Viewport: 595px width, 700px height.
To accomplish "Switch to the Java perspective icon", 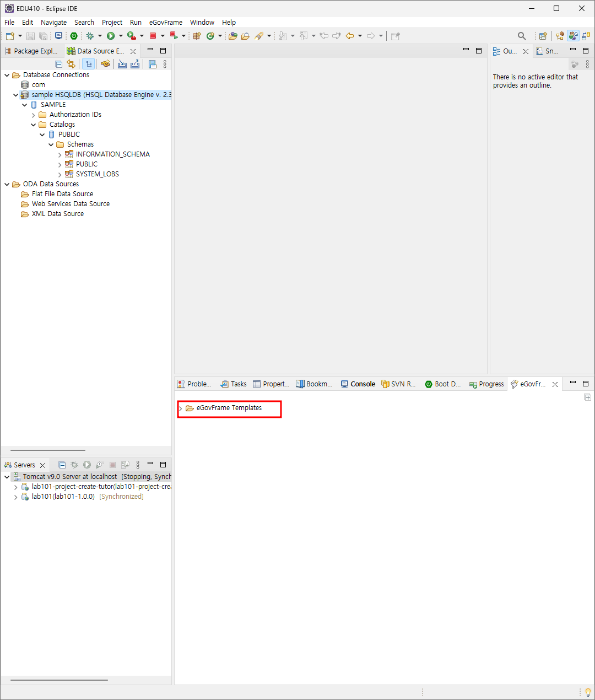I will click(560, 36).
